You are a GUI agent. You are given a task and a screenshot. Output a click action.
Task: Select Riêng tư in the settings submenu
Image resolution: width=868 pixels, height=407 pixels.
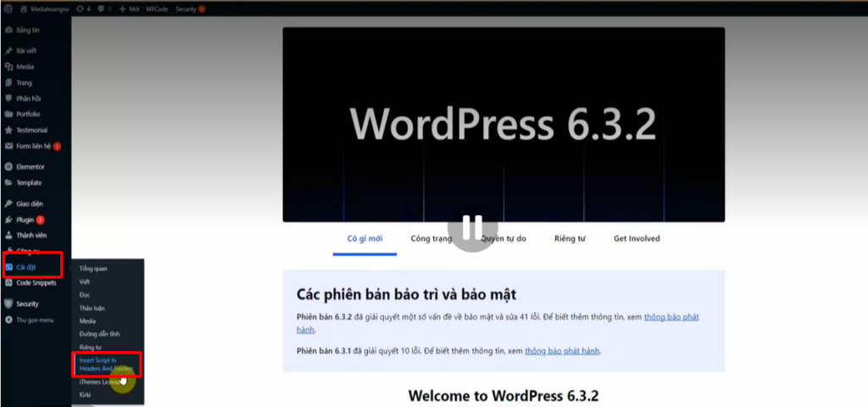[90, 348]
